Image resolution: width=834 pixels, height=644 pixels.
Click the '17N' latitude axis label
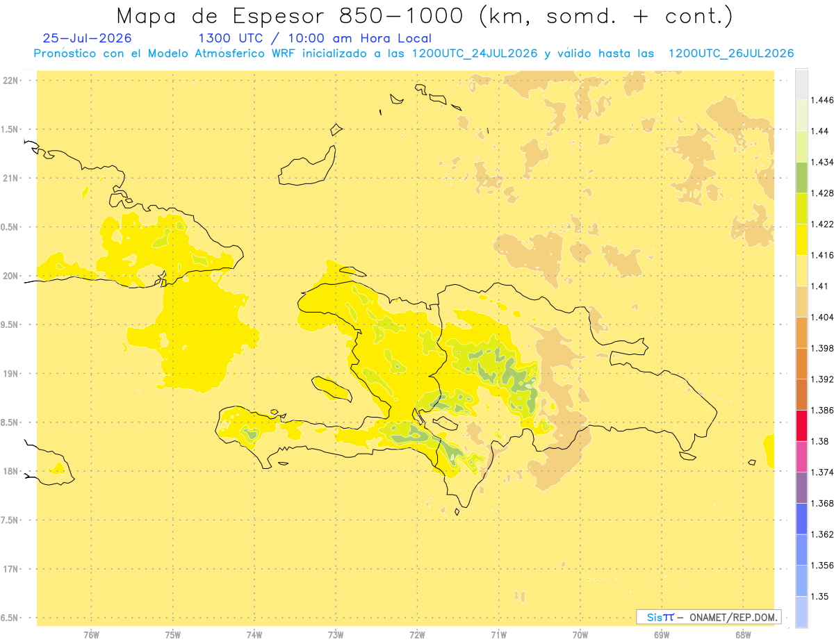coord(10,570)
